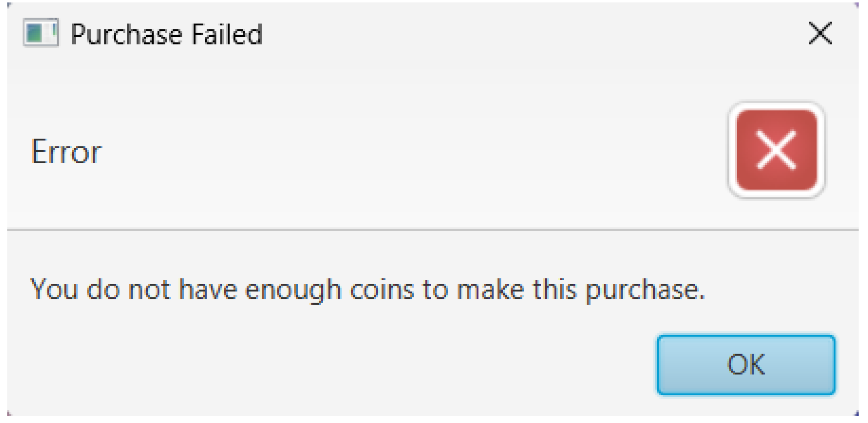The height and width of the screenshot is (423, 868).
Task: Click the word "have" in the message
Action: 208,290
